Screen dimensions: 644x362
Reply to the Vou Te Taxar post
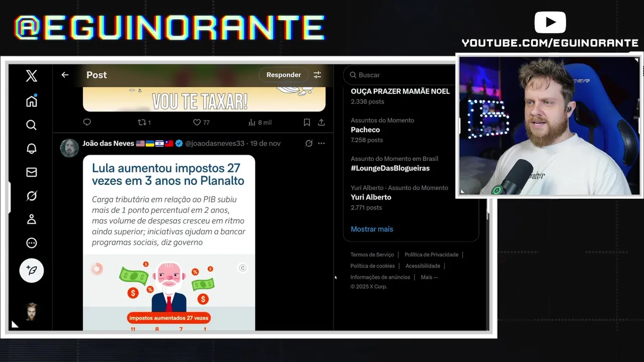[87, 122]
